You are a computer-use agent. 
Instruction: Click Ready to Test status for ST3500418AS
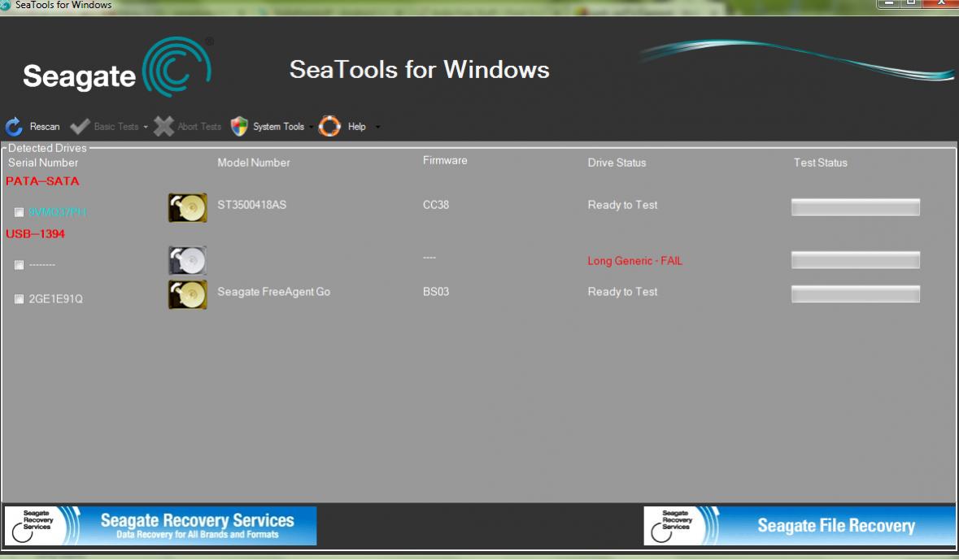pyautogui.click(x=622, y=205)
